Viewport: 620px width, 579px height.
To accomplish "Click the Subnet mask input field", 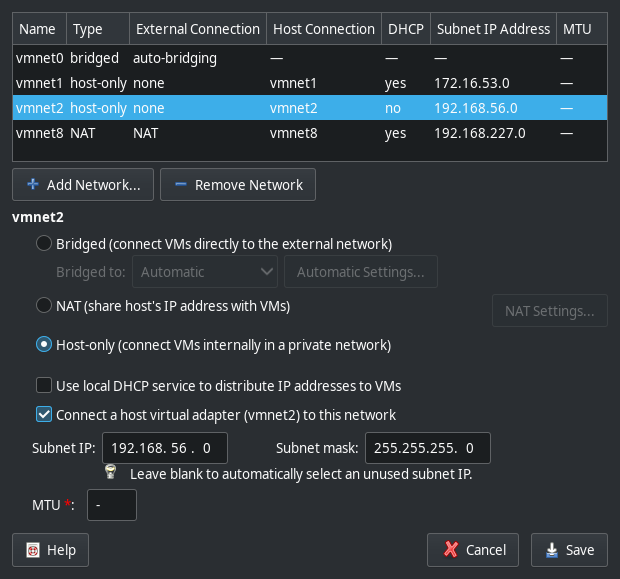I will tap(427, 448).
